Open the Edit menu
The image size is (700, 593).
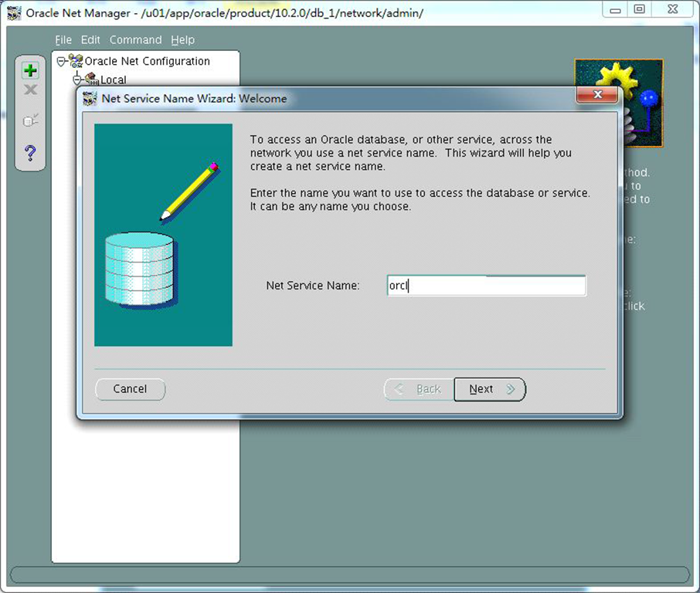coord(90,39)
